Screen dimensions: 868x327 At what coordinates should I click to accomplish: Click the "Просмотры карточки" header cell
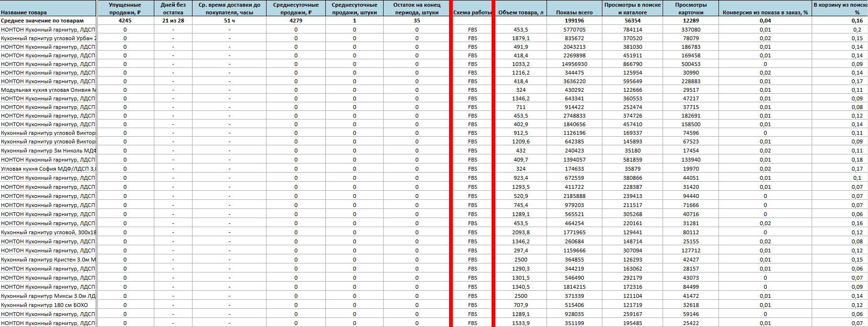tap(691, 9)
